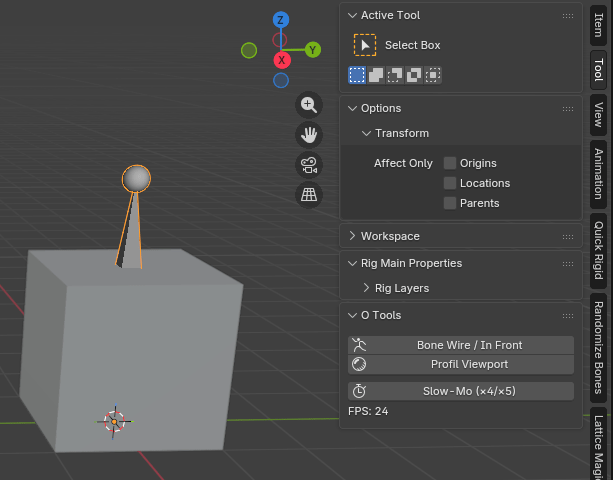Click the Zoom viewport magnifier icon
Screen dimensions: 613x480
point(309,105)
